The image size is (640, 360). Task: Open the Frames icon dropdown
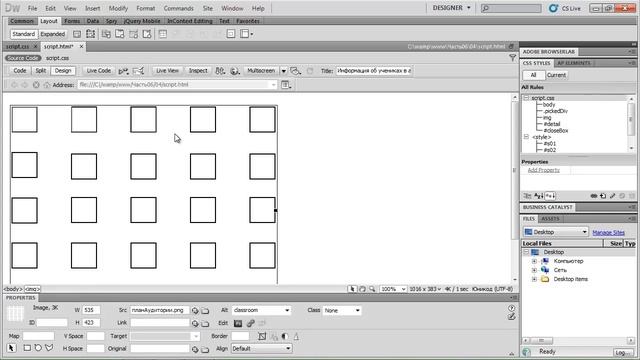pos(247,34)
